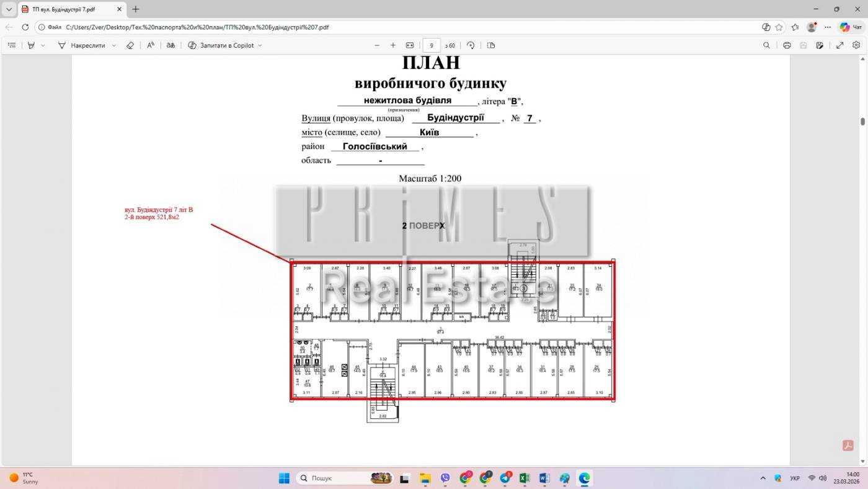This screenshot has height=489, width=868.
Task: Print the PDF document
Action: click(x=787, y=45)
